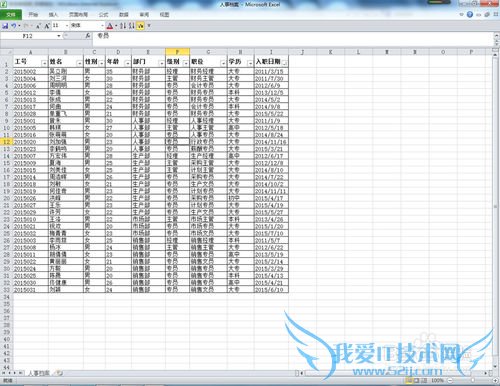This screenshot has height=386, width=500.
Task: Switch to Page Break Preview status icon
Action: [x=424, y=380]
